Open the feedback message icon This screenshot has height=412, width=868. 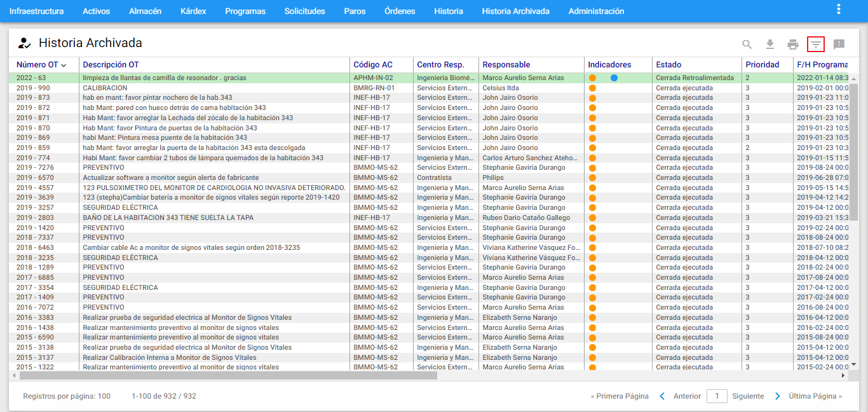point(839,44)
